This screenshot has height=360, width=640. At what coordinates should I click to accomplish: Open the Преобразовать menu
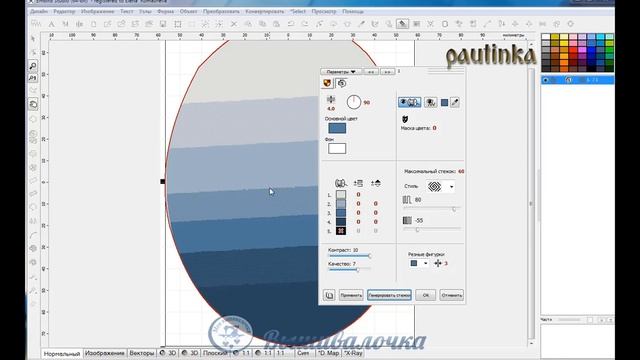click(221, 11)
